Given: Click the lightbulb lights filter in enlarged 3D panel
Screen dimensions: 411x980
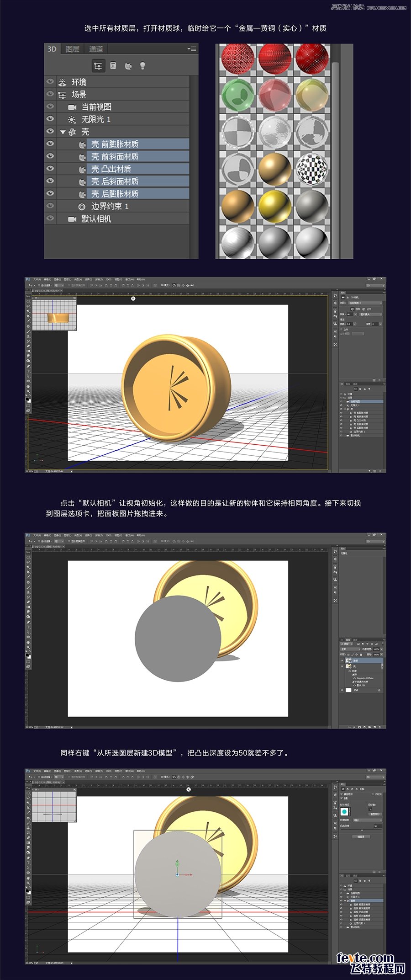Looking at the screenshot, I should [142, 66].
